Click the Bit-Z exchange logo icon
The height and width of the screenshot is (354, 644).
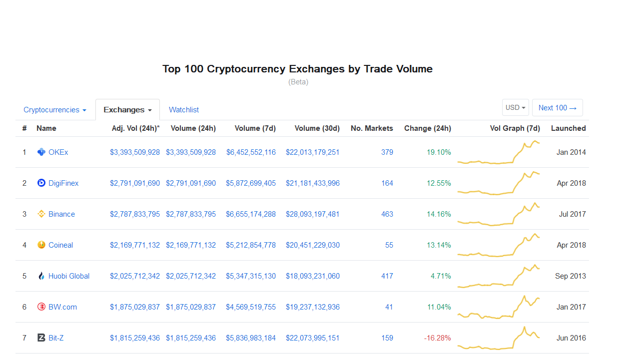pyautogui.click(x=41, y=338)
